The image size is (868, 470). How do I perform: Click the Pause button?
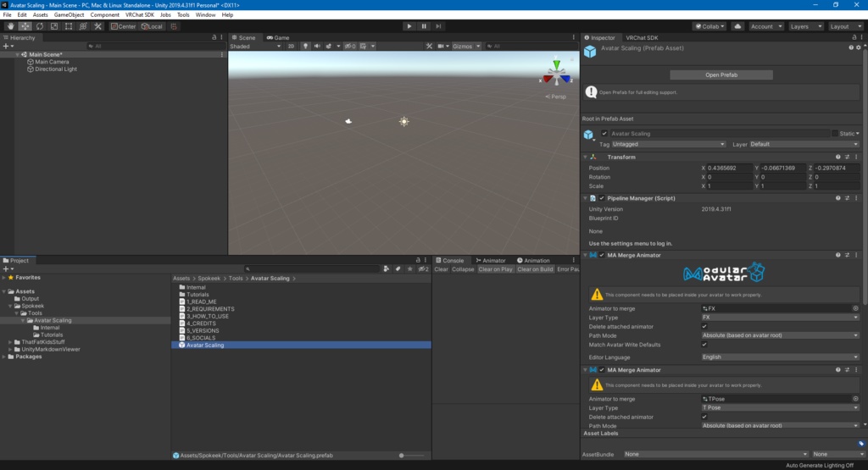[424, 26]
